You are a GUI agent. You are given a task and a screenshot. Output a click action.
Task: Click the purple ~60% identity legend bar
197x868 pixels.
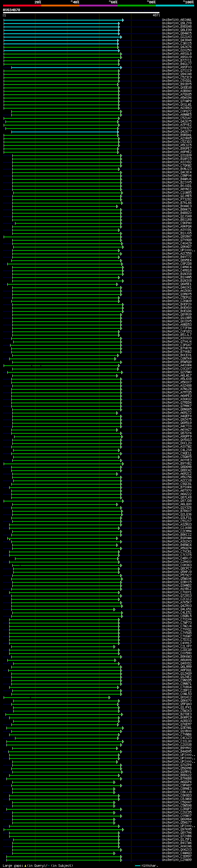pyautogui.click(x=98, y=6)
